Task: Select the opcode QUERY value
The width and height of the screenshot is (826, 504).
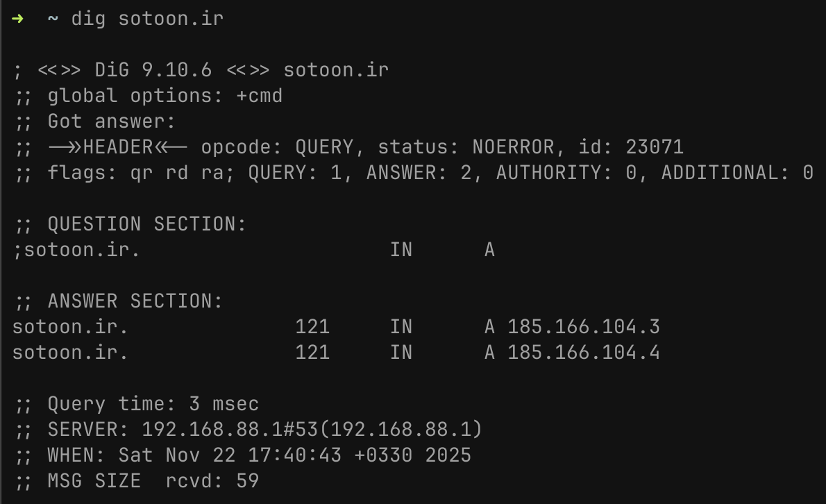Action: point(324,147)
